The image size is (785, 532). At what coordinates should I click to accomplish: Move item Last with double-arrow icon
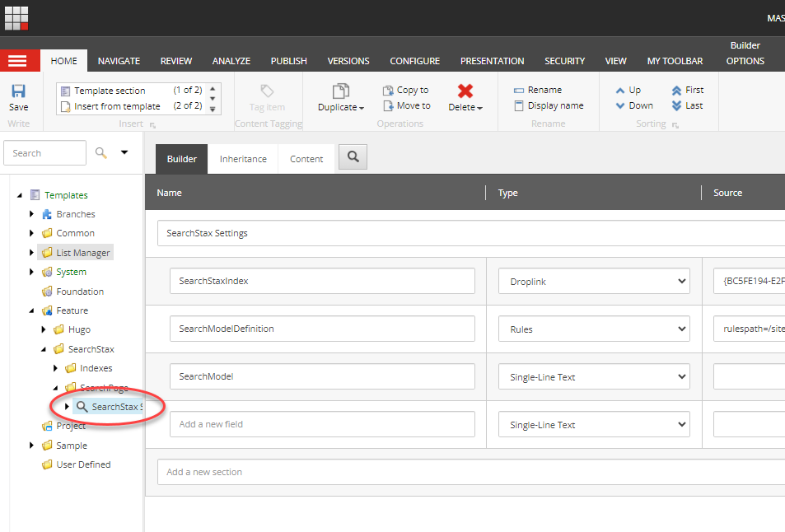(x=677, y=105)
